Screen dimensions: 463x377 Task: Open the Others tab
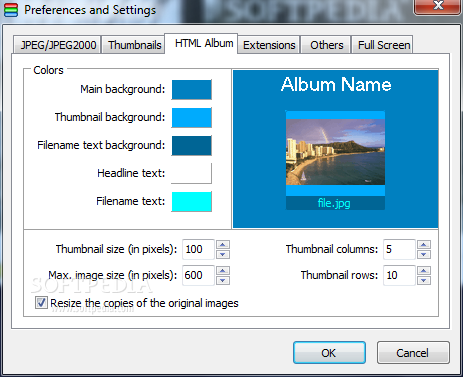326,45
